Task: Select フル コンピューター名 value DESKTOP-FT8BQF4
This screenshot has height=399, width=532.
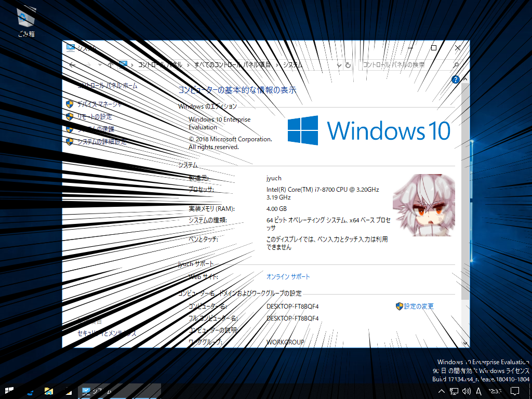Action: pos(292,318)
